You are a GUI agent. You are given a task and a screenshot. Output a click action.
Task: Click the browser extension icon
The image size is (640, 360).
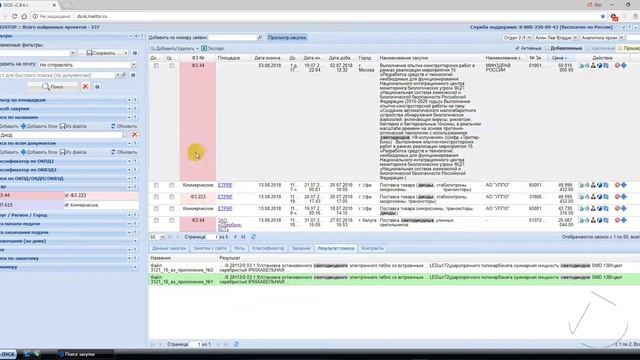coord(614,17)
